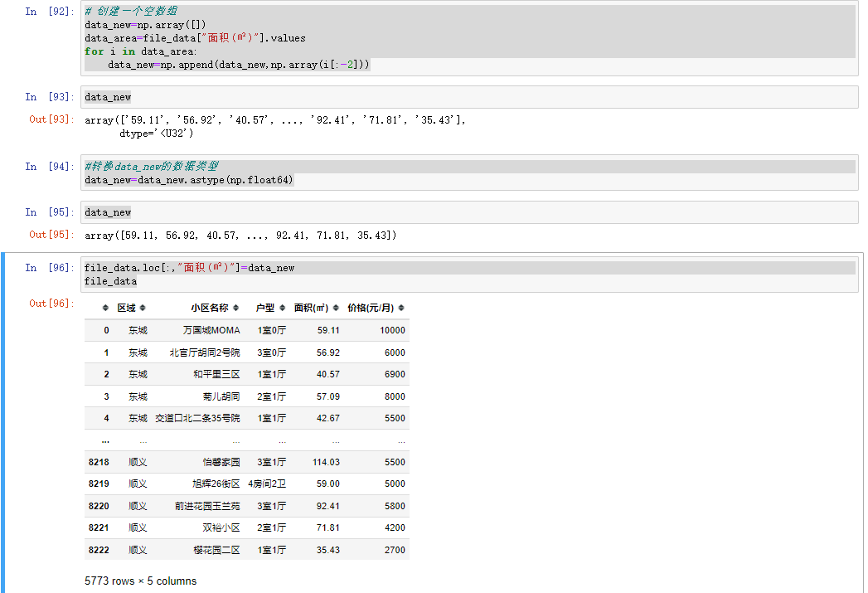Click the In [96] file_data.loc code cell
Viewport: 868px width, 593px height.
click(469, 275)
